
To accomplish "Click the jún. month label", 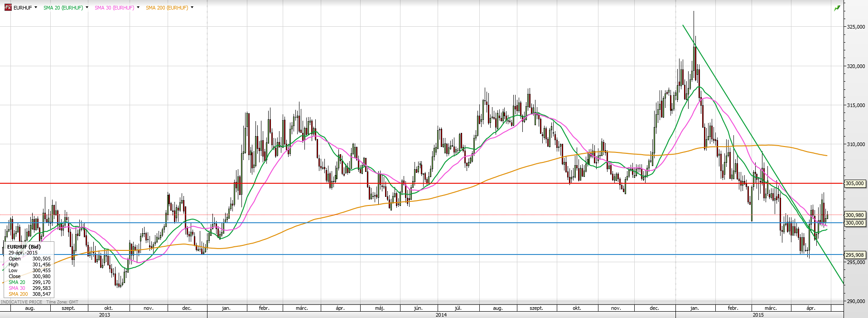I will point(418,308).
